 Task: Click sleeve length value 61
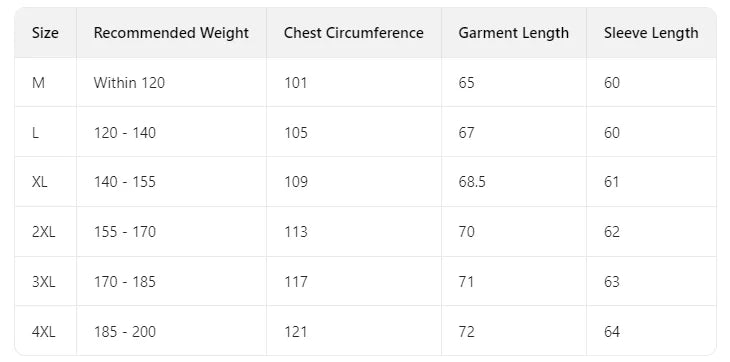(612, 182)
